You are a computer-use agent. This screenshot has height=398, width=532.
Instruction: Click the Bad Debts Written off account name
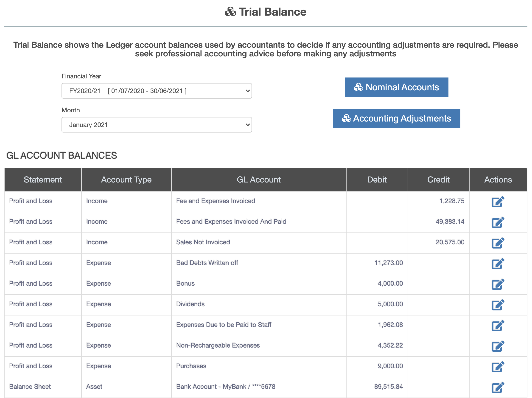pyautogui.click(x=207, y=263)
